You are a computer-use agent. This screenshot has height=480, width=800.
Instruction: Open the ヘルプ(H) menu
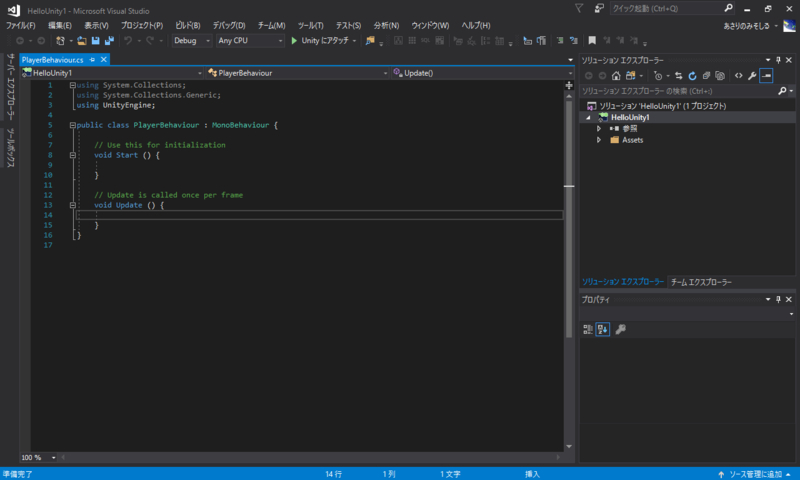click(476, 25)
